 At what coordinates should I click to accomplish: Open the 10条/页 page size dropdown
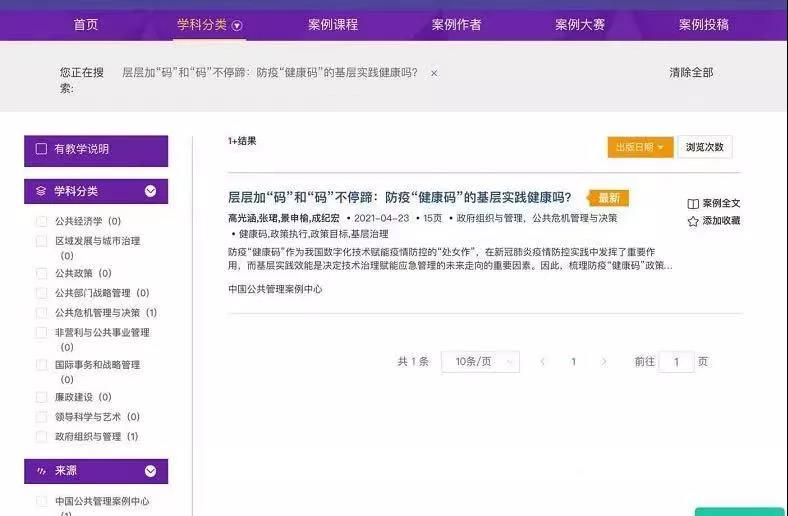point(481,362)
